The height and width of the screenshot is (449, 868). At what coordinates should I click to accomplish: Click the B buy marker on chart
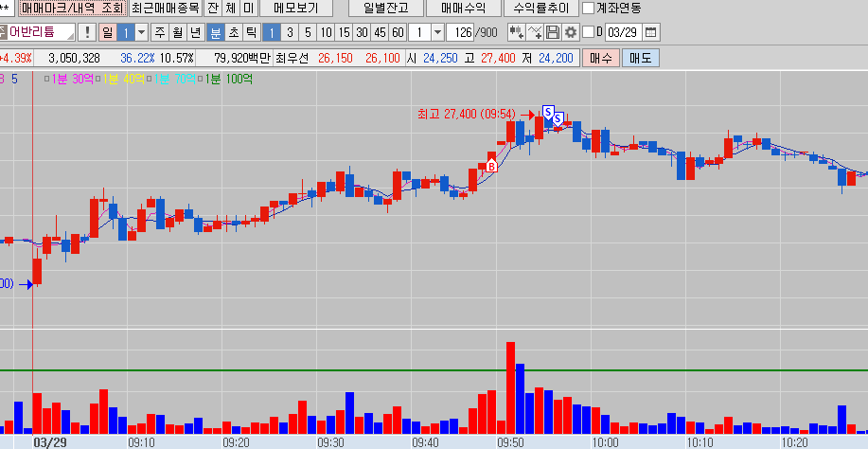(491, 166)
